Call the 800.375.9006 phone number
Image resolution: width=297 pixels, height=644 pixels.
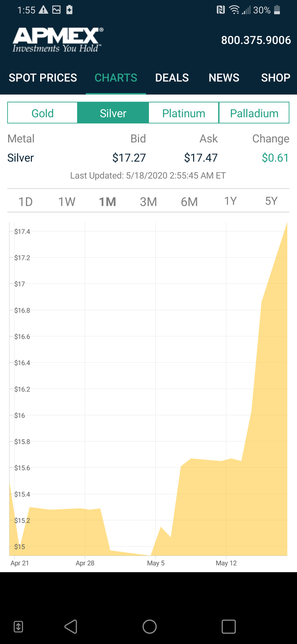(256, 40)
